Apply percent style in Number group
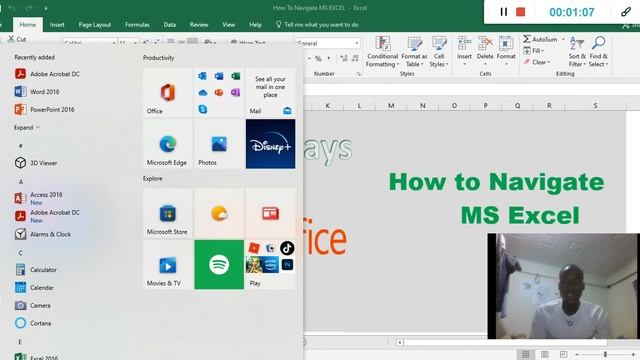Screen dimensions: 640x360 coord(318,59)
